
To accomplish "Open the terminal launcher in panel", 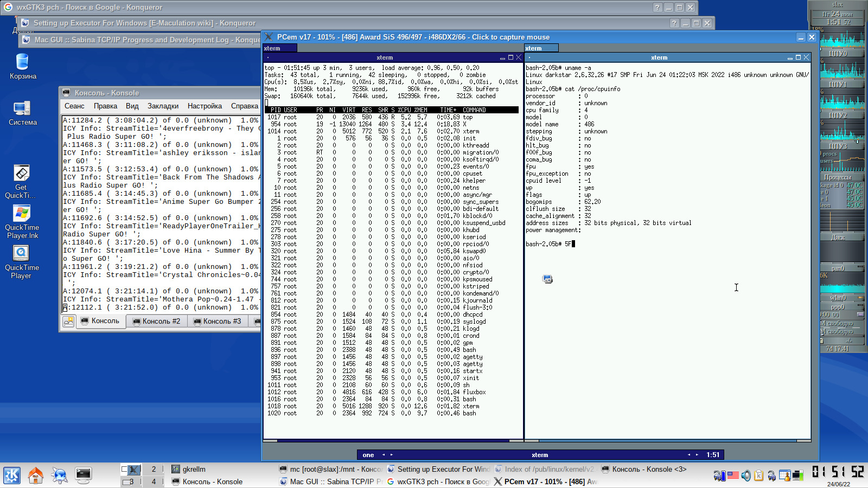I will (83, 476).
